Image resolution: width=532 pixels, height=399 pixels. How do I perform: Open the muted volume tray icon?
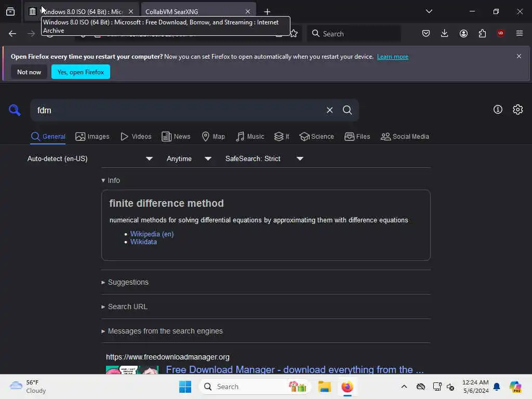[x=450, y=387]
